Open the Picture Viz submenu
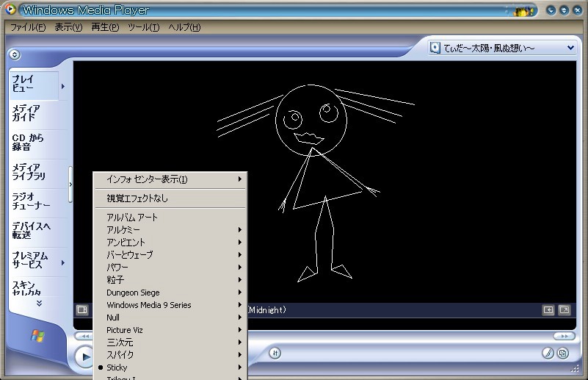The width and height of the screenshot is (588, 380). [170, 330]
